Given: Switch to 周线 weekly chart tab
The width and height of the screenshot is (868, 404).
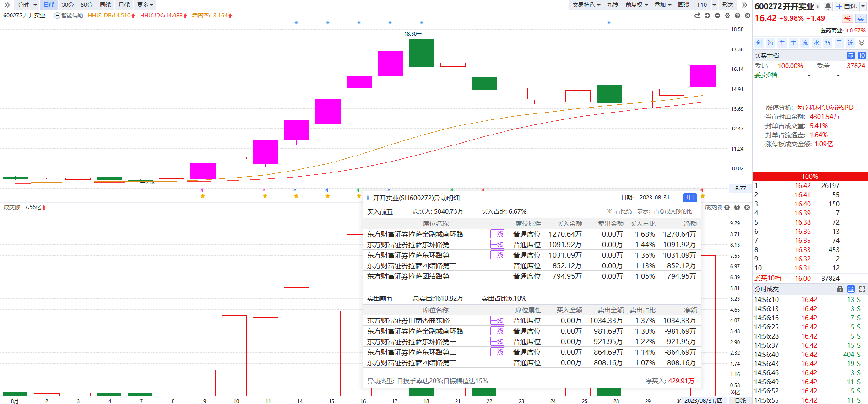Looking at the screenshot, I should coord(105,5).
